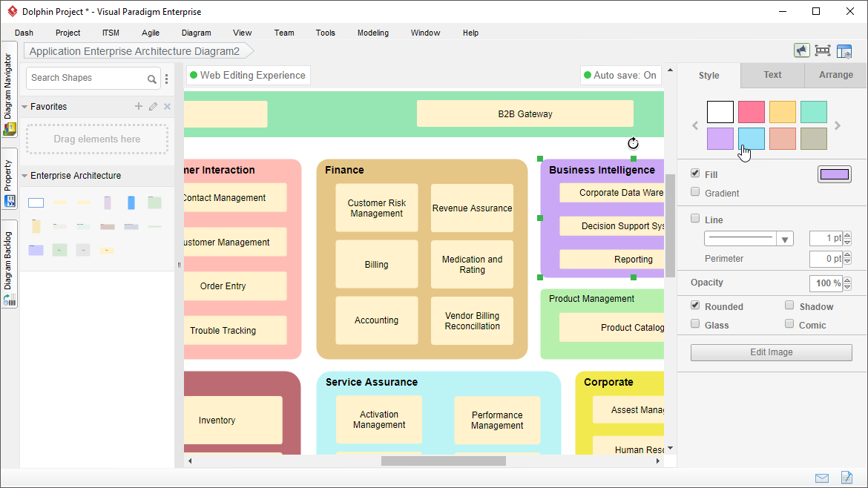Select the lavender rectangle shape in the last palette row

coord(36,250)
